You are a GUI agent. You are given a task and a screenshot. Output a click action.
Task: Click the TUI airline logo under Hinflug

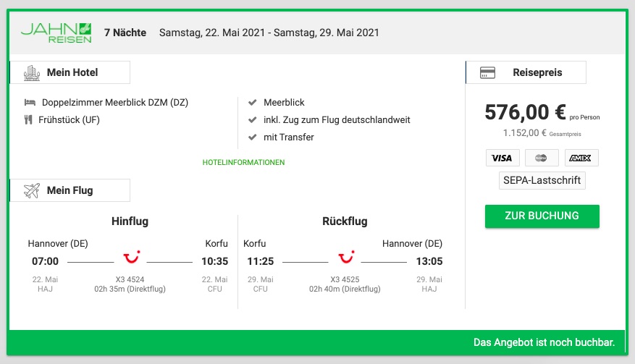(x=131, y=257)
